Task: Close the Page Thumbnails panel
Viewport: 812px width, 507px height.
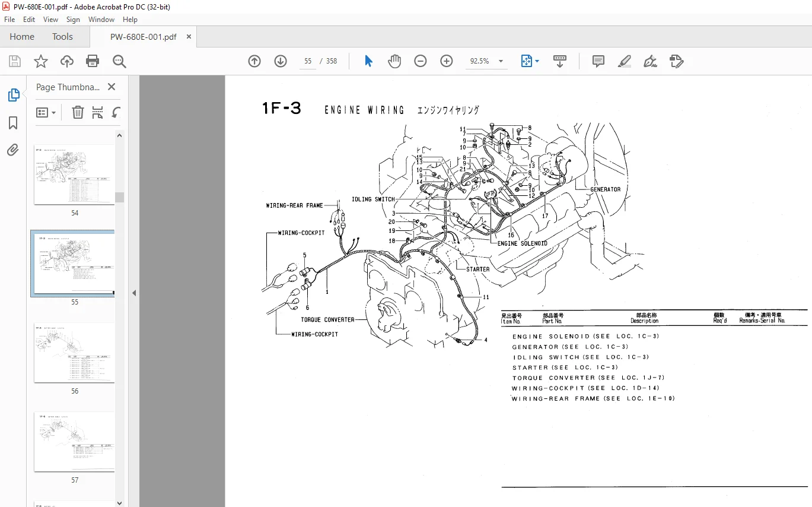Action: click(111, 87)
